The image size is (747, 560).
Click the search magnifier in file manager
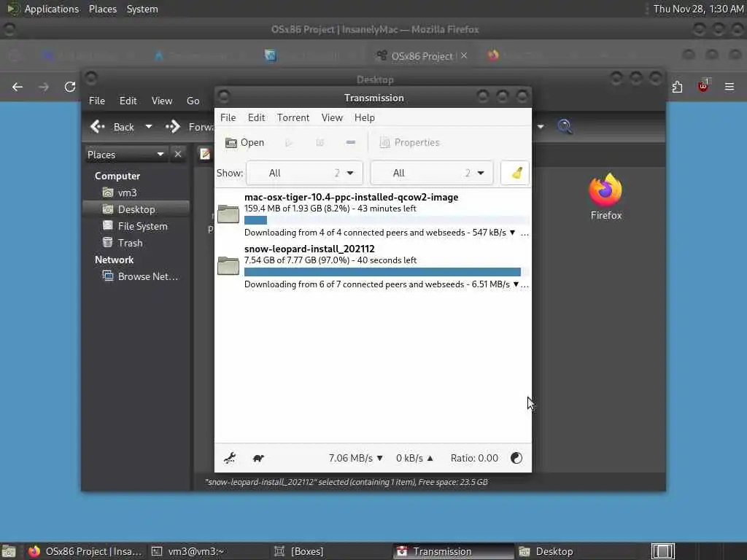[565, 127]
